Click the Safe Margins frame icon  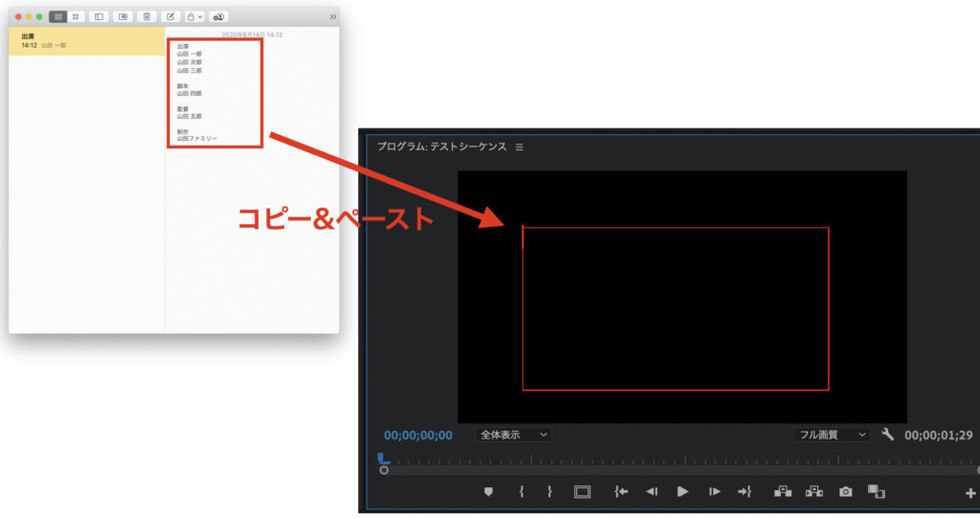(582, 491)
